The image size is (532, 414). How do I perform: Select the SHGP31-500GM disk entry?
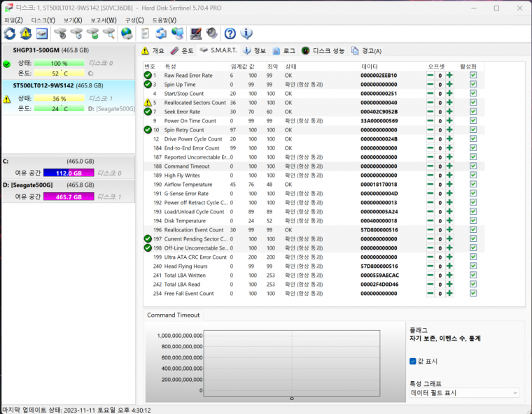click(x=69, y=62)
